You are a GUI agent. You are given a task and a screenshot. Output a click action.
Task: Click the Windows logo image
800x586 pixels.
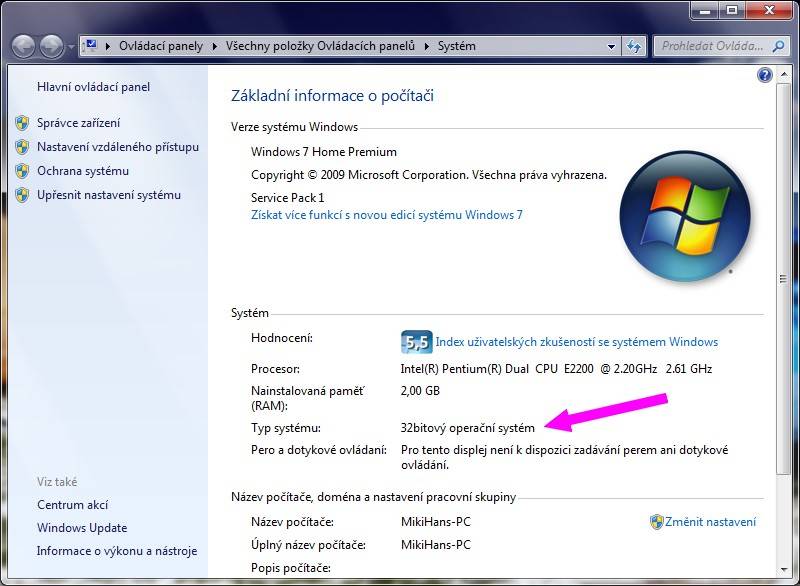[685, 216]
